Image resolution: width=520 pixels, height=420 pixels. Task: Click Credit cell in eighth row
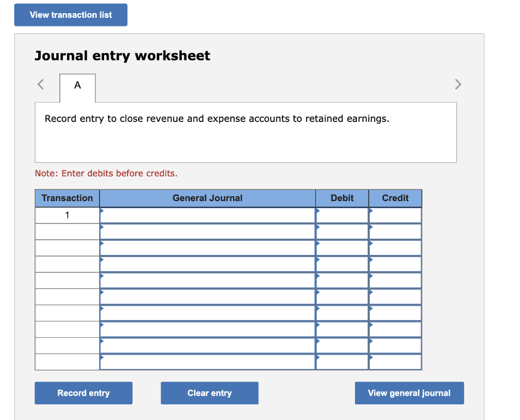(x=395, y=329)
